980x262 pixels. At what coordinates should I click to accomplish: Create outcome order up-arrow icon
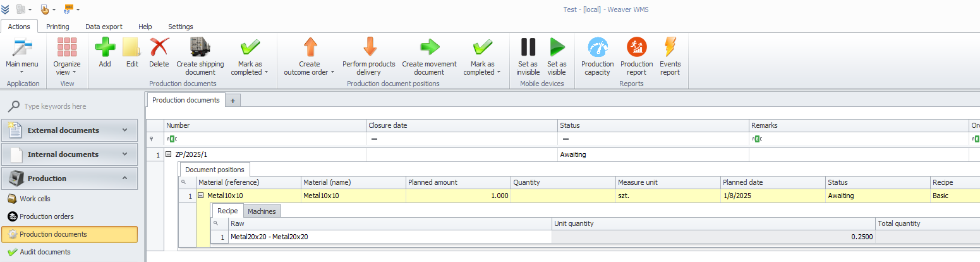[310, 47]
